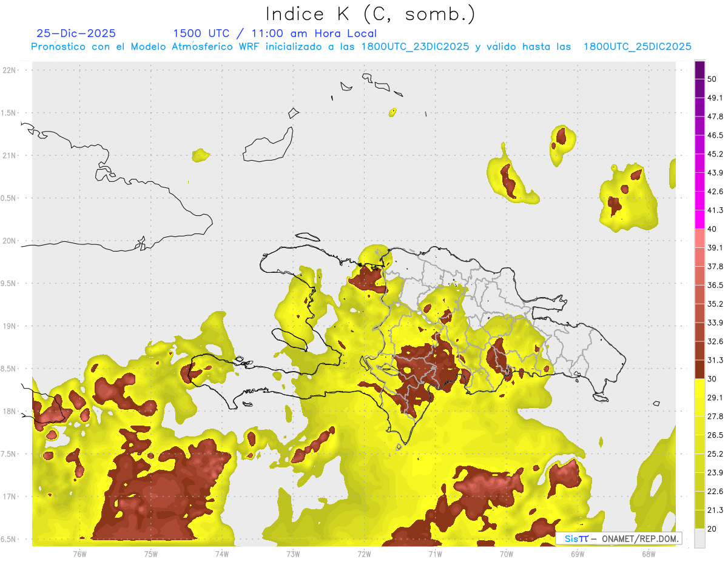Click the dark purple color bar segment above 50
The image size is (728, 562).
coord(700,71)
